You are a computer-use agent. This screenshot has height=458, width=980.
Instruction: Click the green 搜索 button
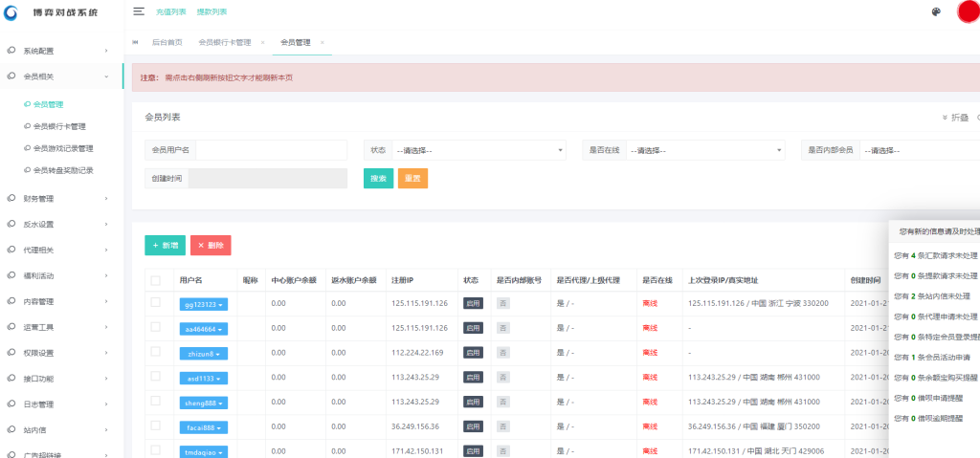(378, 178)
